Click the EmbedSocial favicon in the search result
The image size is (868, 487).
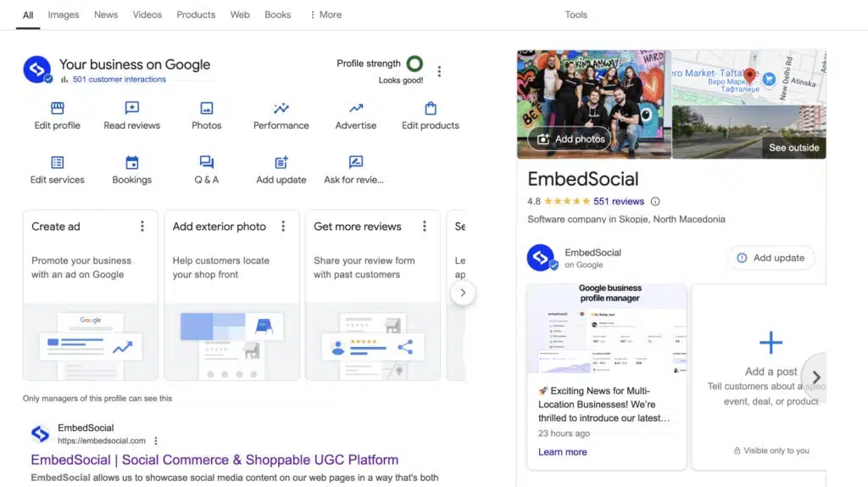(40, 434)
